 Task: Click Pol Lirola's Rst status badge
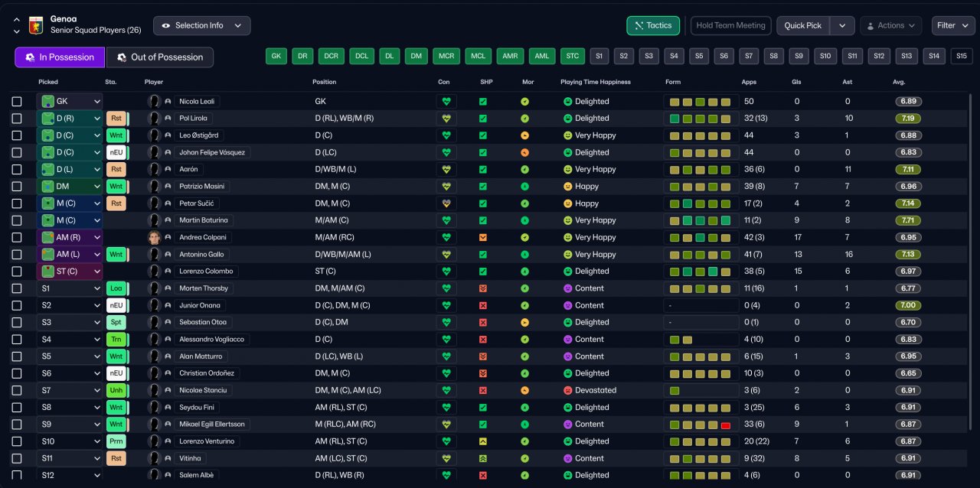(x=116, y=119)
